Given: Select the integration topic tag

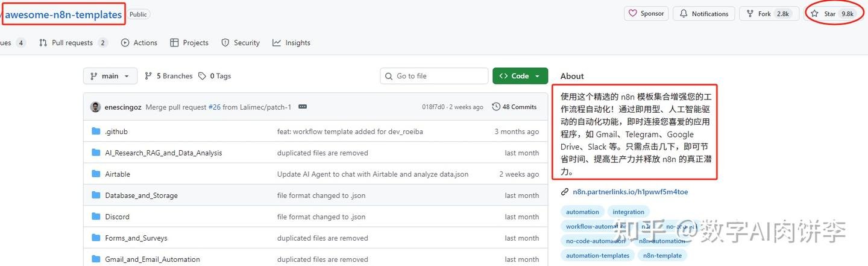Looking at the screenshot, I should click(629, 212).
